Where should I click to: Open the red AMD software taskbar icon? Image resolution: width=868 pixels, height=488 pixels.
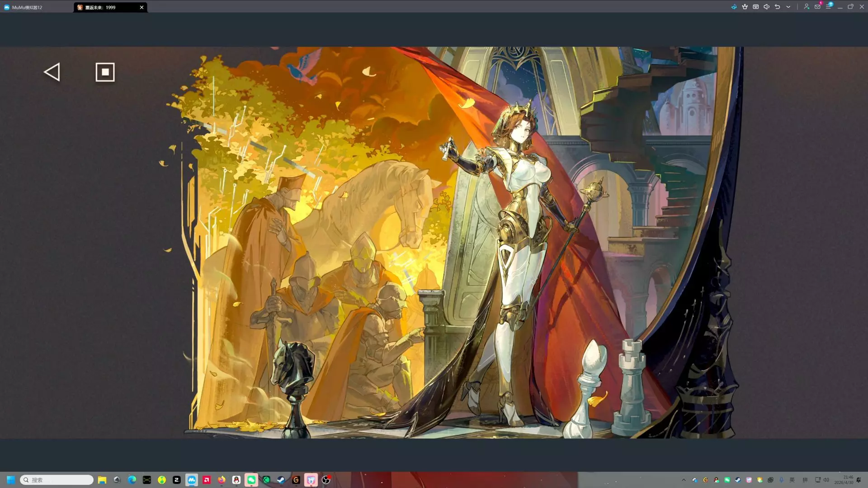click(x=207, y=480)
